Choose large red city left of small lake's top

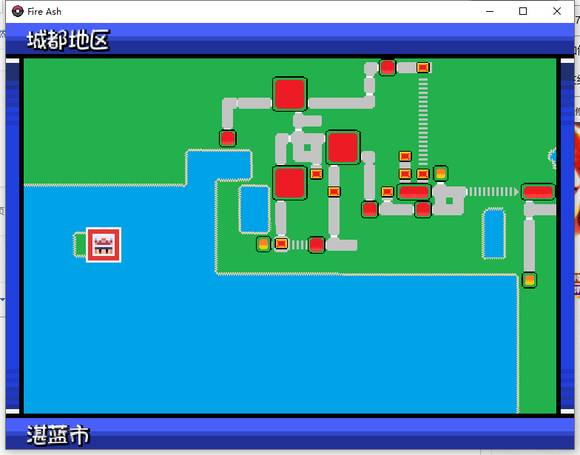[x=290, y=183]
